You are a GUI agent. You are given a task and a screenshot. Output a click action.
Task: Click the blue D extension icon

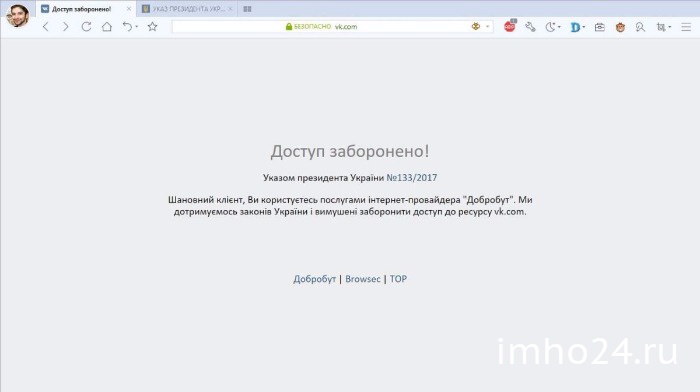coord(575,27)
